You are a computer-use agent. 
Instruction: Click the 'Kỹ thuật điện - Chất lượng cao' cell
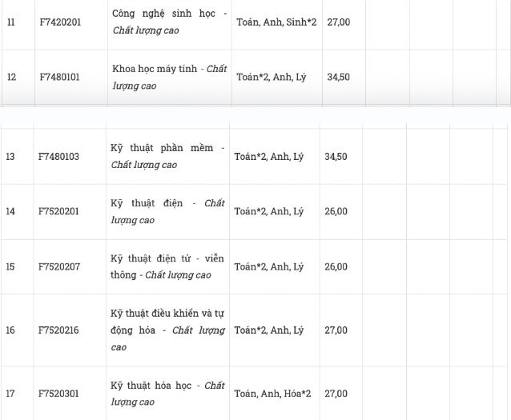167,211
